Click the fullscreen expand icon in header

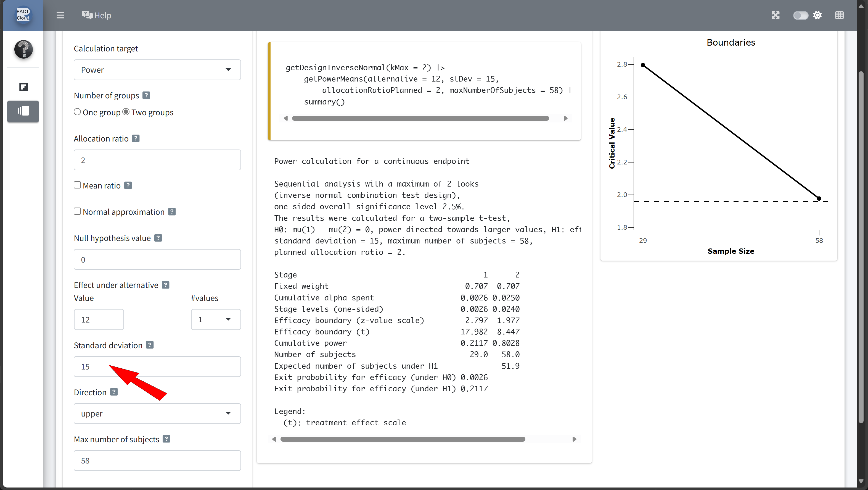tap(776, 15)
